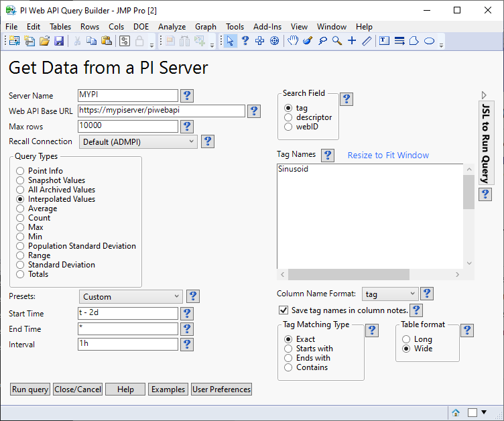This screenshot has height=421, width=504.
Task: Select the Snapshot Values query type
Action: pyautogui.click(x=21, y=180)
